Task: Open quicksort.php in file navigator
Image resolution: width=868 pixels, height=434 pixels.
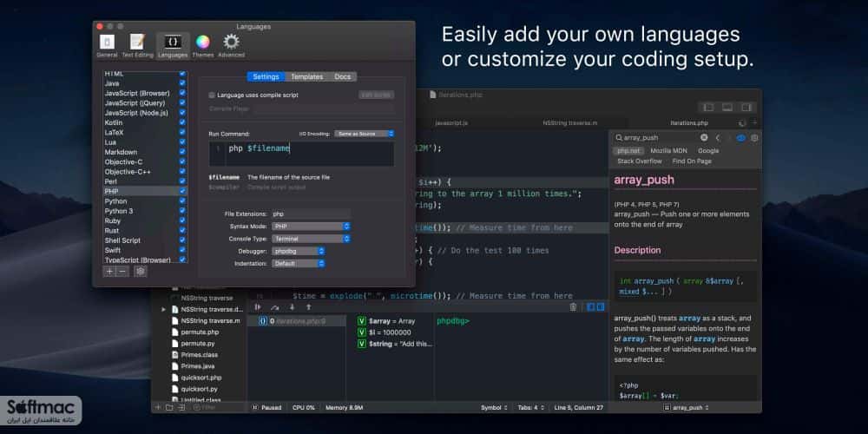Action: pos(201,378)
